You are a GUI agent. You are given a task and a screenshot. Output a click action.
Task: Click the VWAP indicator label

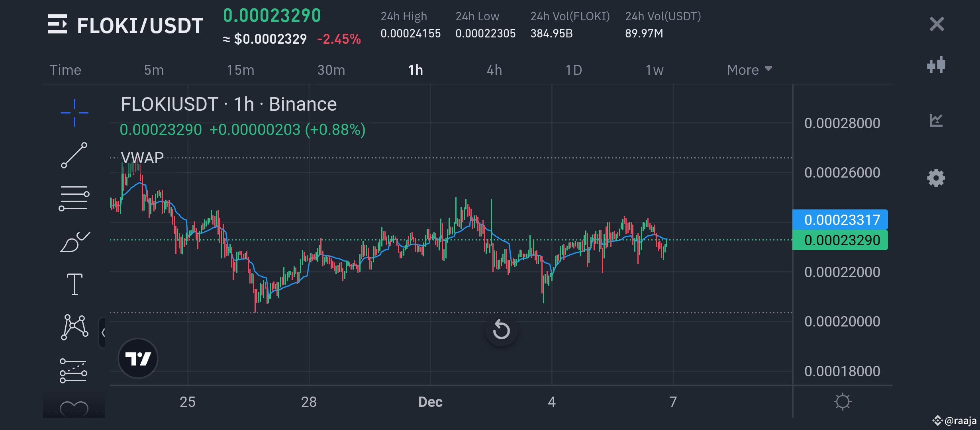pyautogui.click(x=142, y=158)
